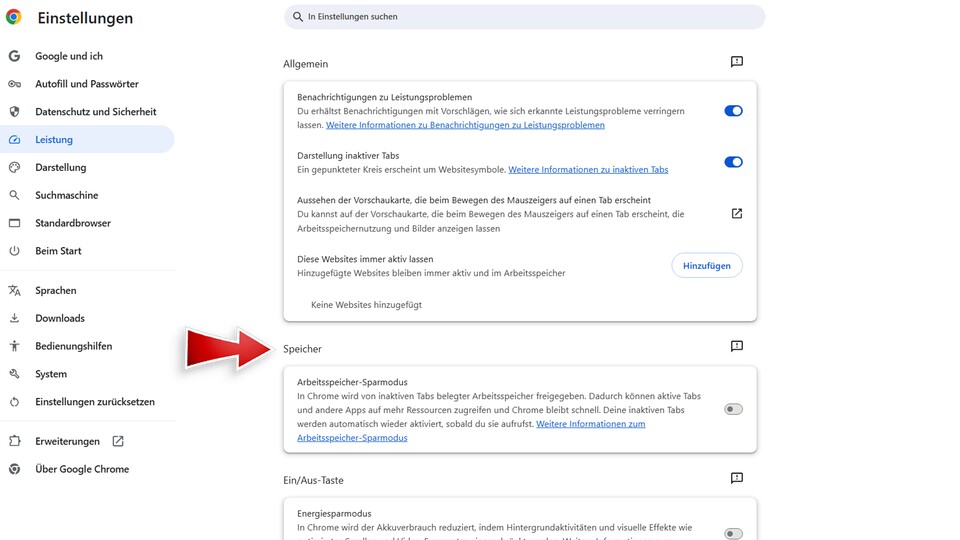
Task: Select Downloads from the settings menu
Action: coord(60,318)
